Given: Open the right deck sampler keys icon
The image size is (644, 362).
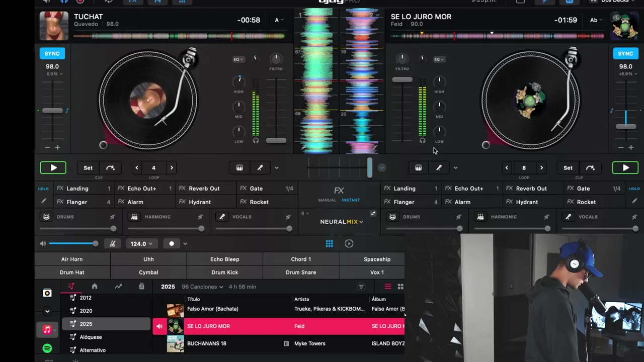Looking at the screenshot, I should (x=418, y=168).
